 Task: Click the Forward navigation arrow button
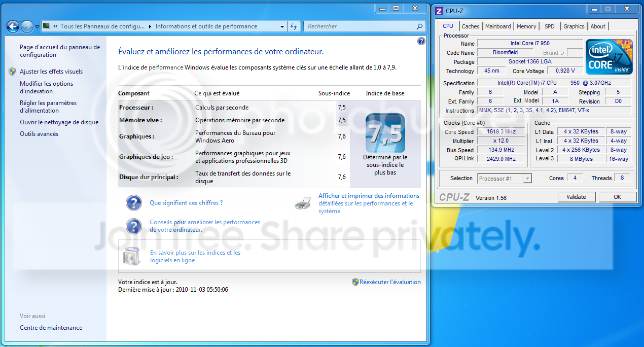pos(27,26)
